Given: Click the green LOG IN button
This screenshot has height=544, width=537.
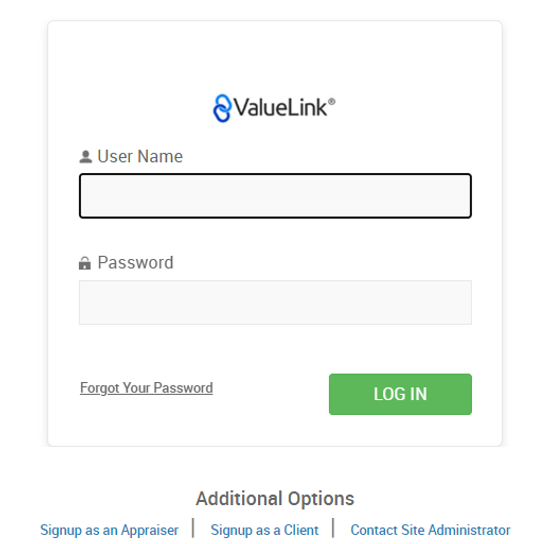Looking at the screenshot, I should (400, 394).
